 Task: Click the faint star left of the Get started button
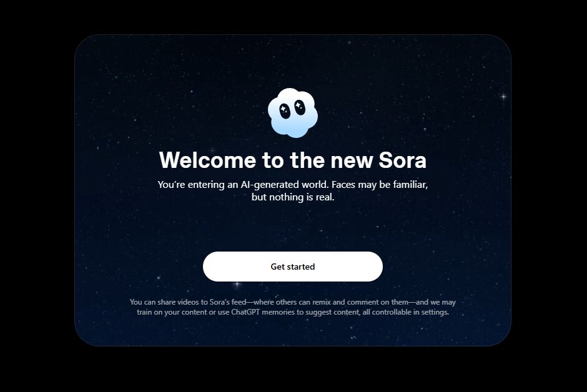pos(159,278)
